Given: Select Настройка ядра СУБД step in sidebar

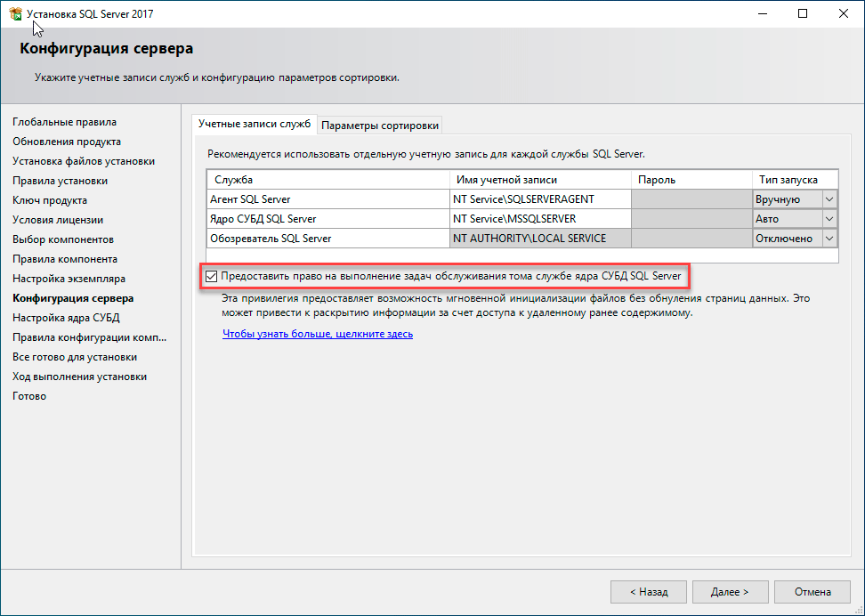Looking at the screenshot, I should point(66,318).
